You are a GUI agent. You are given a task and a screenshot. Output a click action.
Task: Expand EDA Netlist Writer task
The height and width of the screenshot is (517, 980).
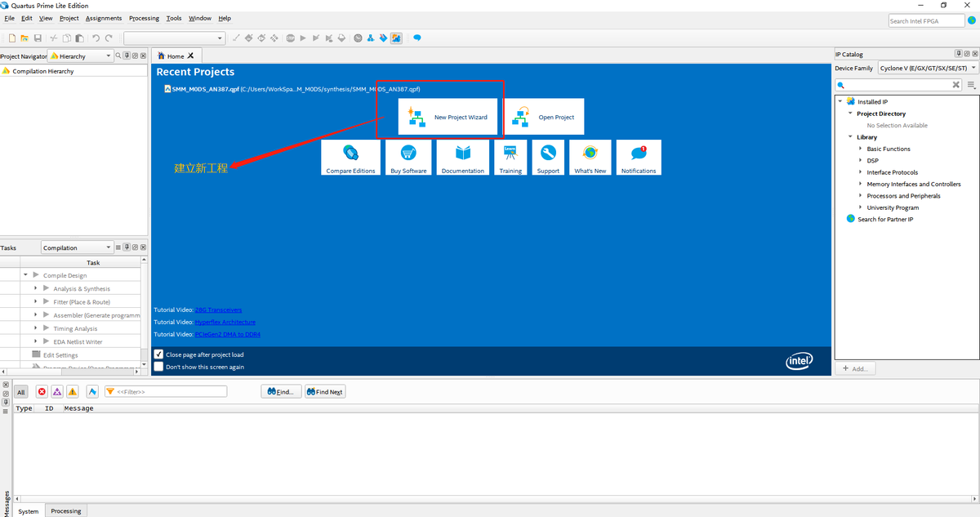pyautogui.click(x=36, y=341)
